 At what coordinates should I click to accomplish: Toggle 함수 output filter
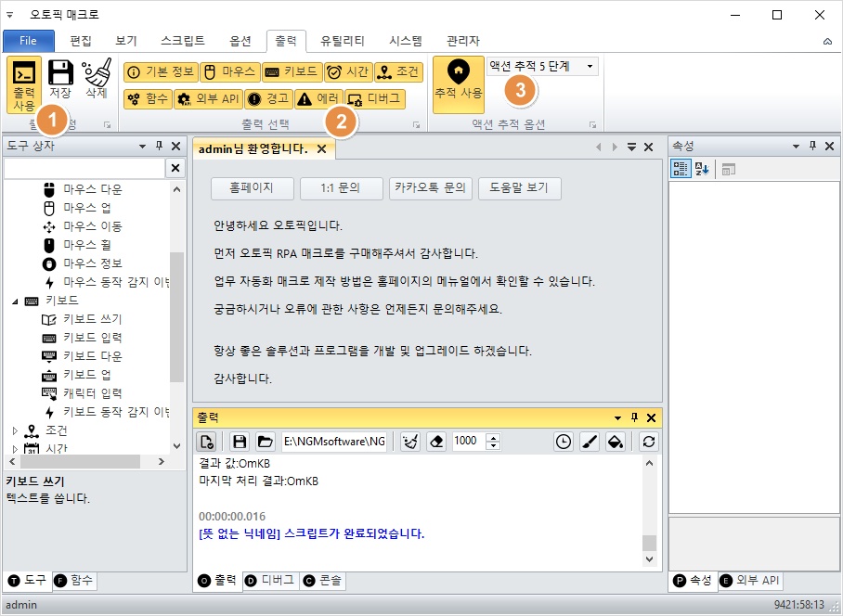pos(148,99)
